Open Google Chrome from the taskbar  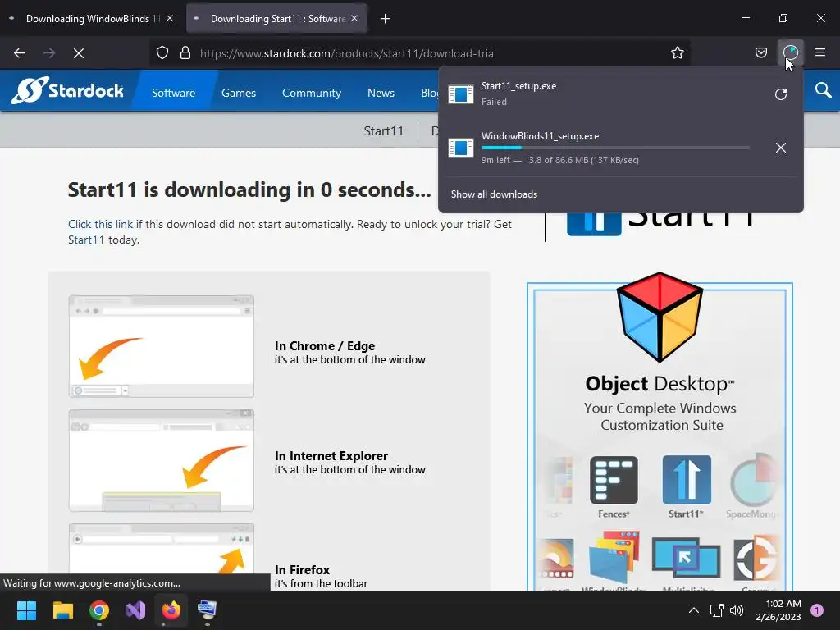point(99,610)
